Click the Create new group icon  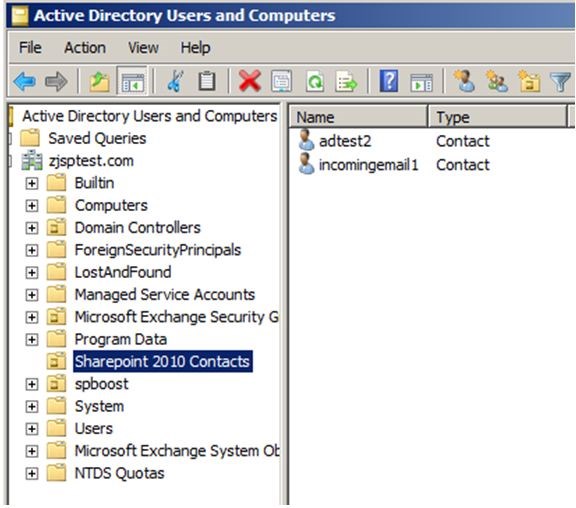click(x=497, y=81)
